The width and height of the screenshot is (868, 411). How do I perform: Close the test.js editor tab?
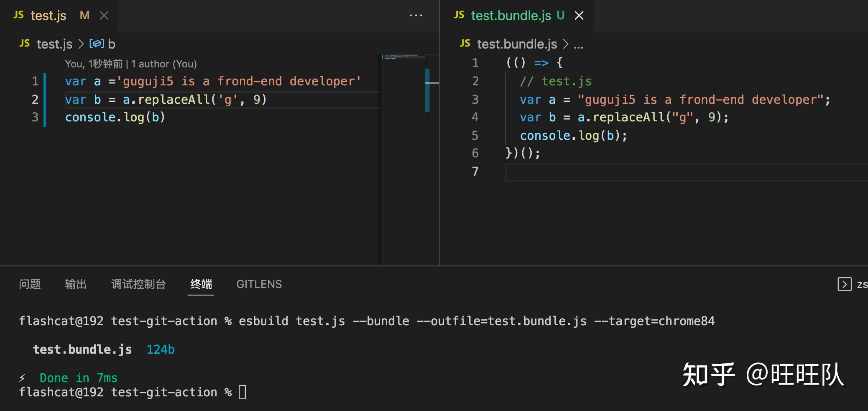pyautogui.click(x=104, y=15)
